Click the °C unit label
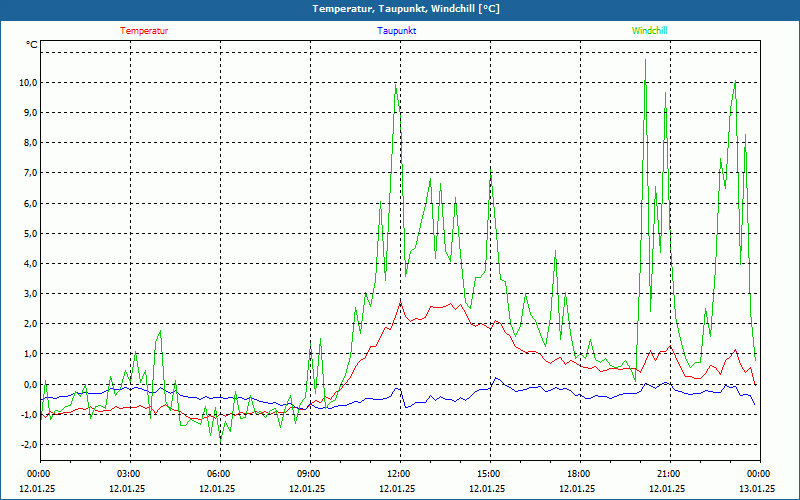This screenshot has height=500, width=800. coord(32,45)
